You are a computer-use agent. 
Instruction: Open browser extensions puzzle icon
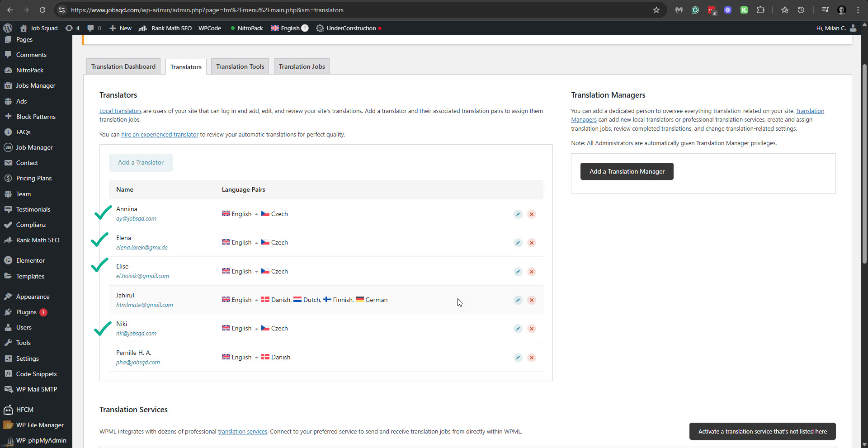(761, 10)
